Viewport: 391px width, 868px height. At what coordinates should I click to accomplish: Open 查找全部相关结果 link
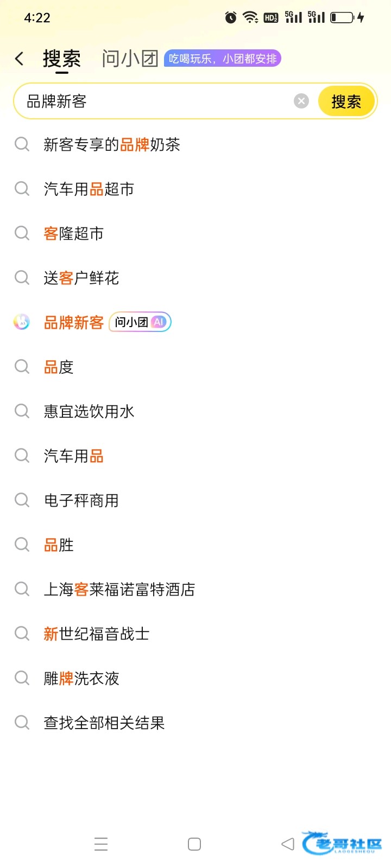point(104,723)
